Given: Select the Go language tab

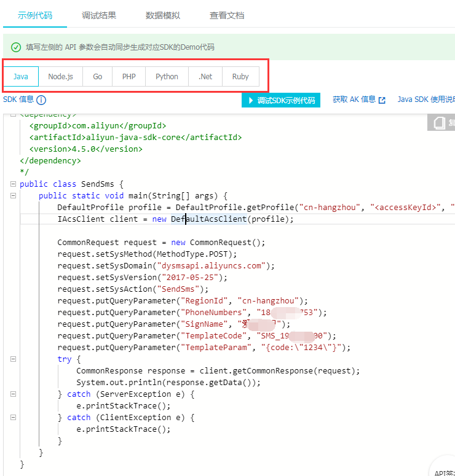Looking at the screenshot, I should coord(98,77).
